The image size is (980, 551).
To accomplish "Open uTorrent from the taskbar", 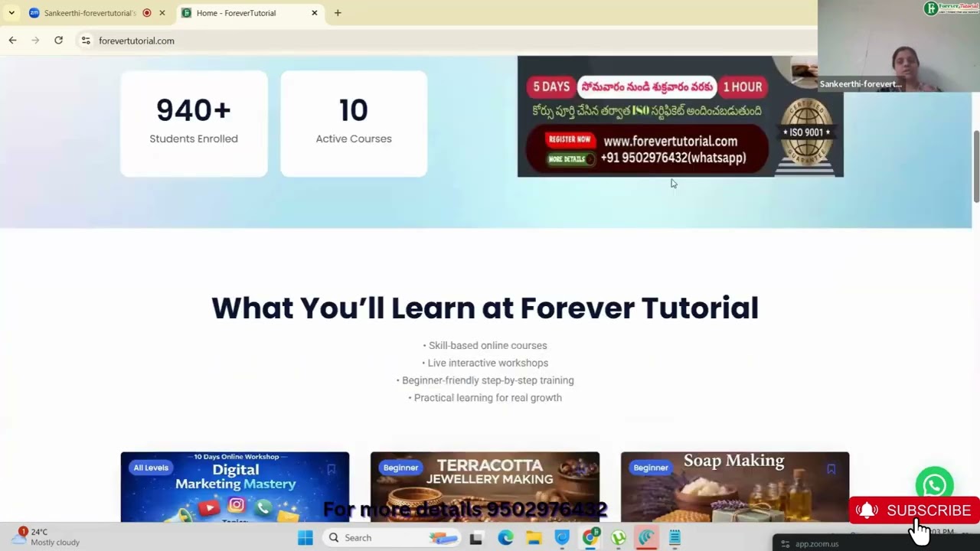I will 619,538.
